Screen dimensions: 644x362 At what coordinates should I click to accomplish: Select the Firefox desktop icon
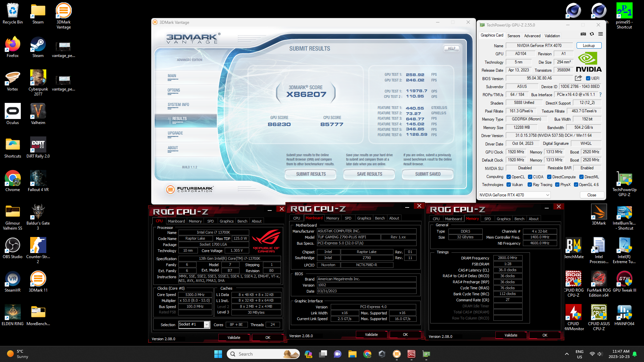13,47
